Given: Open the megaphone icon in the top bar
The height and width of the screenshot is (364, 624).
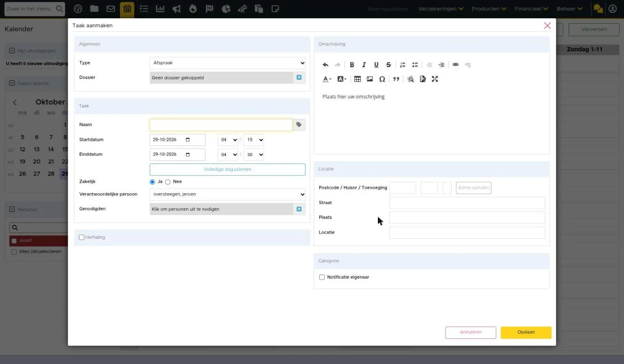Looking at the screenshot, I should pos(176,9).
